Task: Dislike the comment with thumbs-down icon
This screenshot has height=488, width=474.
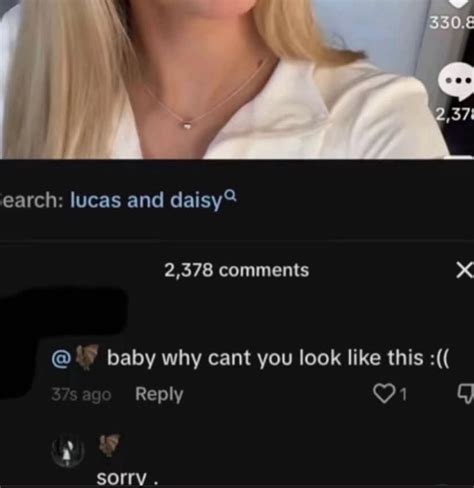Action: point(466,394)
